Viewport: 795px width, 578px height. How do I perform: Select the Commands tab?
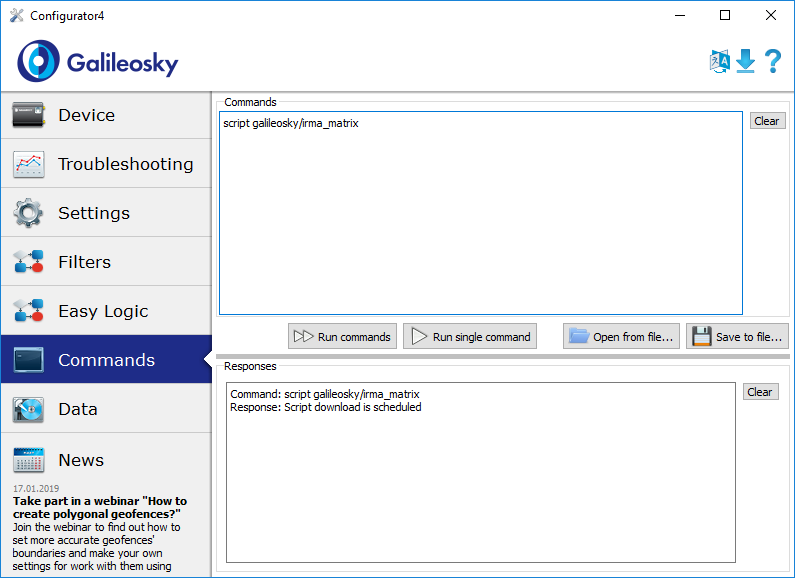[x=106, y=360]
